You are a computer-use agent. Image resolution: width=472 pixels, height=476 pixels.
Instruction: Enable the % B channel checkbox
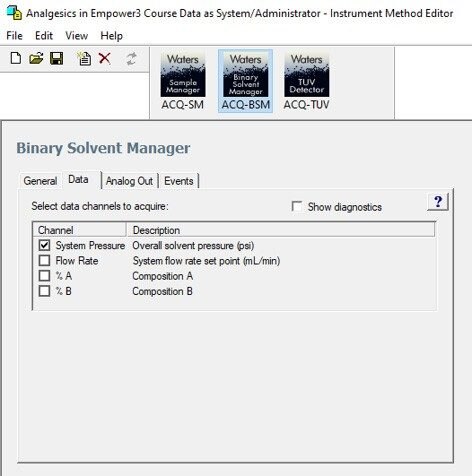pyautogui.click(x=44, y=291)
